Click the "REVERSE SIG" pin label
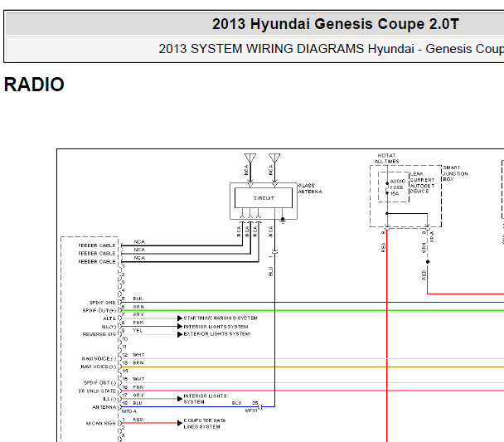504x442 pixels. click(x=99, y=334)
